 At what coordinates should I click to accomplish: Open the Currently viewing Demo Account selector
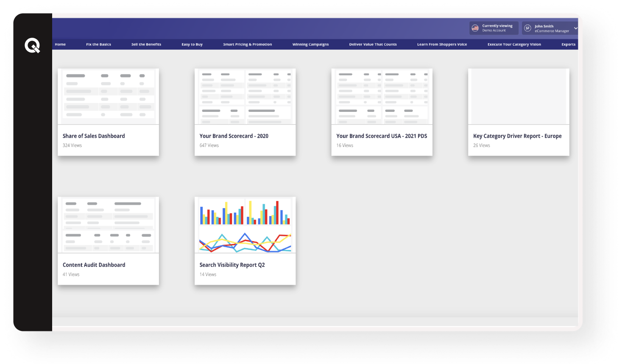coord(494,28)
